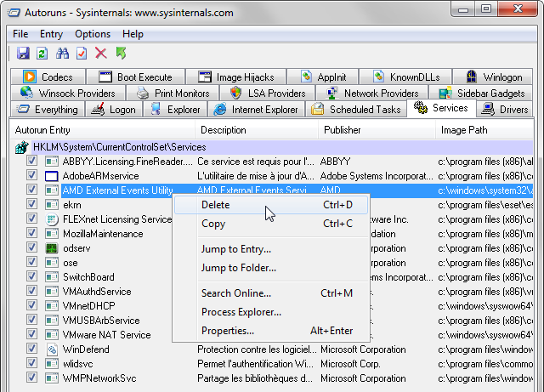Click the VMAuthdService entry icon
Viewport: 544px width, 392px height.
click(52, 292)
